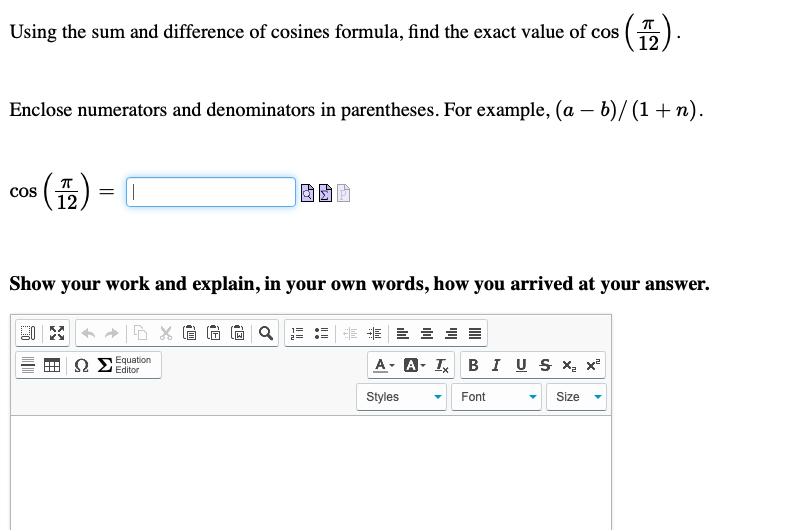Viewport: 807px width, 530px height.
Task: Toggle strikethrough formatting
Action: pyautogui.click(x=545, y=365)
